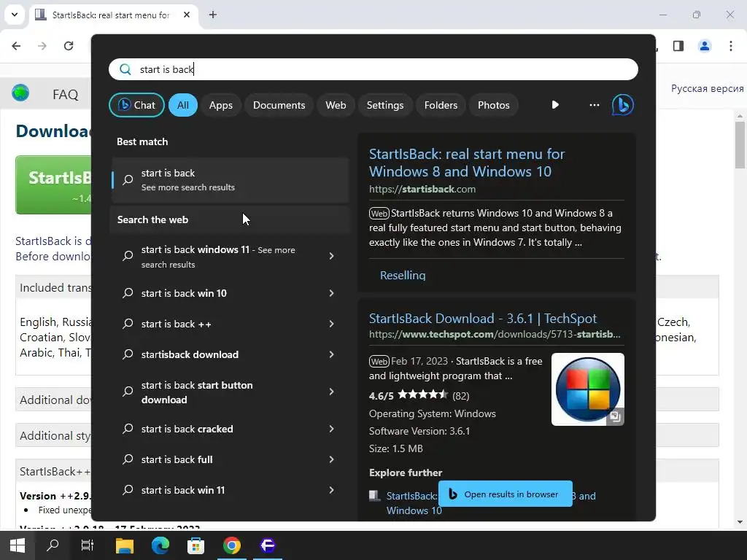Open the more options ellipsis in search panel
This screenshot has height=560, width=747.
point(594,105)
